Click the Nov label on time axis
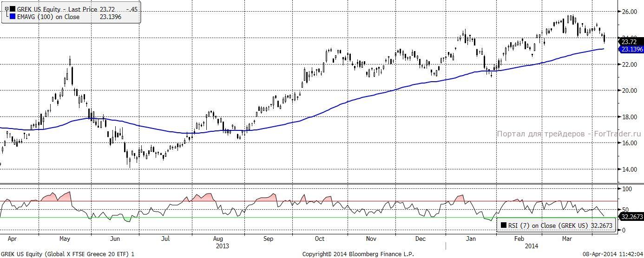 [371, 239]
